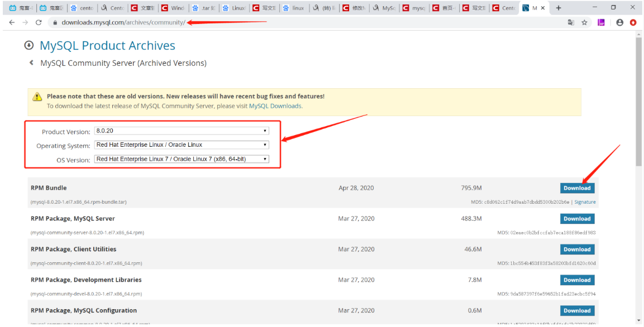Go back using browser back arrow
This screenshot has height=327, width=644.
pos(12,22)
